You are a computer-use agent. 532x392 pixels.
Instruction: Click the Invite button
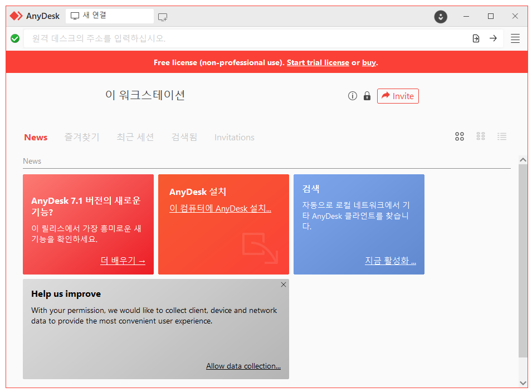pyautogui.click(x=398, y=96)
